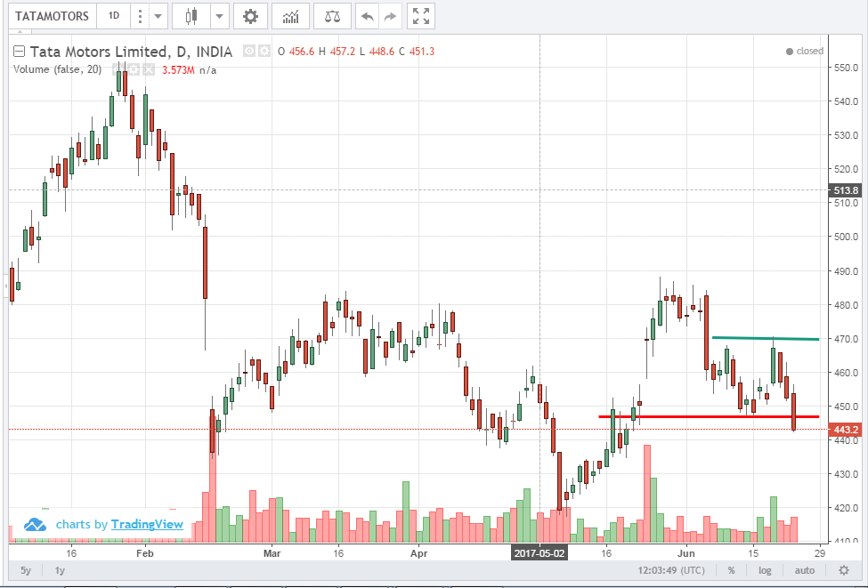Open the TradingView link
The width and height of the screenshot is (868, 588).
147,524
